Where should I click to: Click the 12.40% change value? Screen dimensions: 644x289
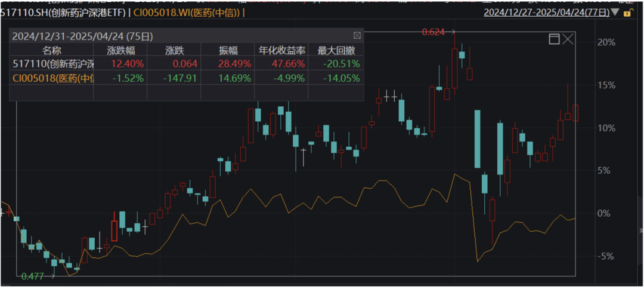128,64
